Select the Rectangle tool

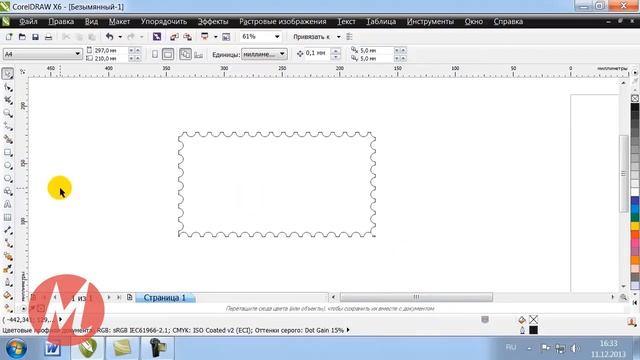(x=8, y=152)
